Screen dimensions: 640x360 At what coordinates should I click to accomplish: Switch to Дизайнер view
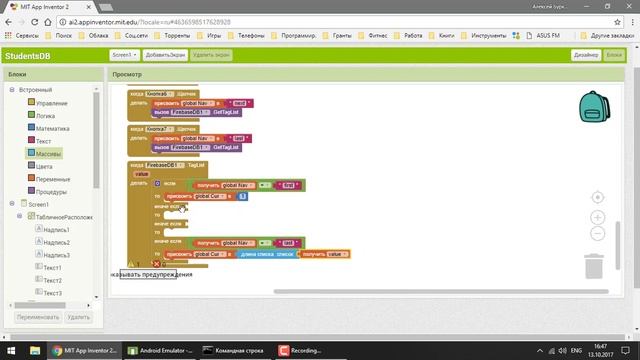click(x=586, y=55)
